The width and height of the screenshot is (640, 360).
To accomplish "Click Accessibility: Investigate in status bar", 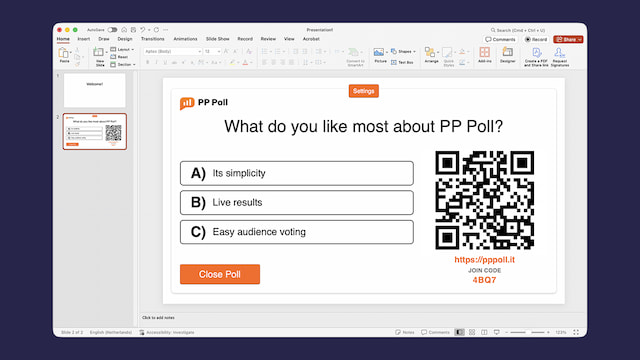I will click(167, 332).
